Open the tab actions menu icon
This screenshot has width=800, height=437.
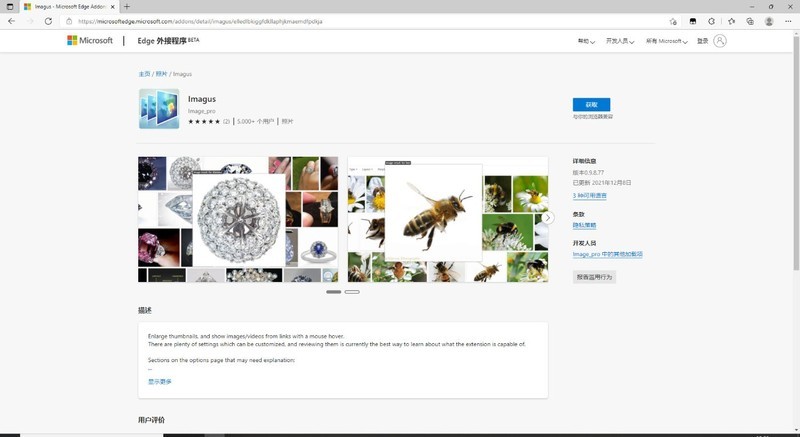pos(10,7)
